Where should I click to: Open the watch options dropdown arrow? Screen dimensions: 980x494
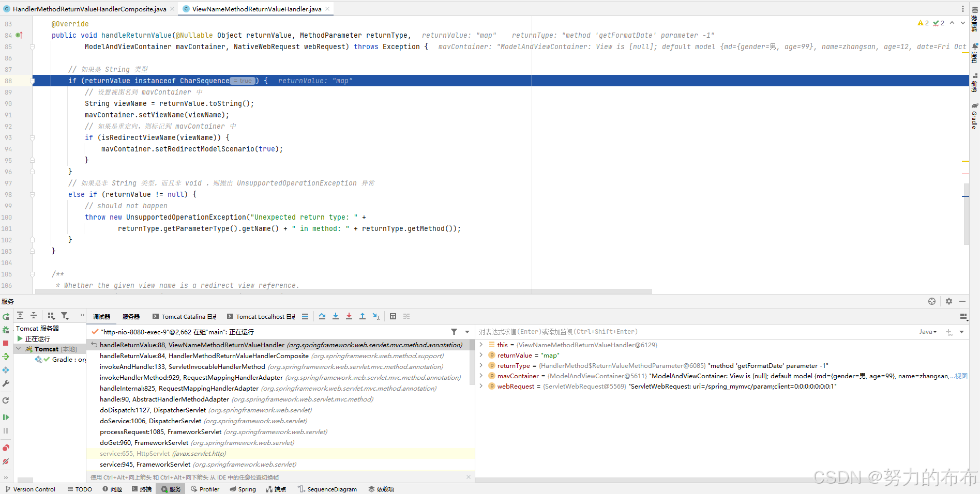pos(961,332)
